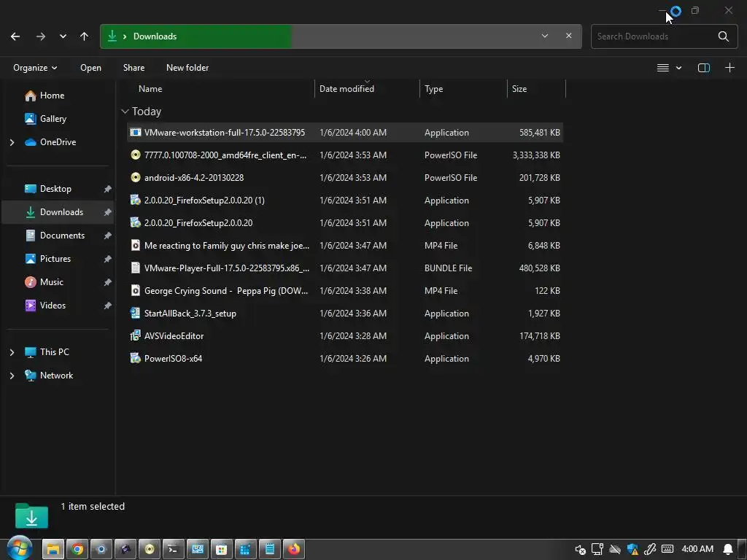Open the terminal taskbar icon
This screenshot has height=560, width=747.
[x=174, y=549]
